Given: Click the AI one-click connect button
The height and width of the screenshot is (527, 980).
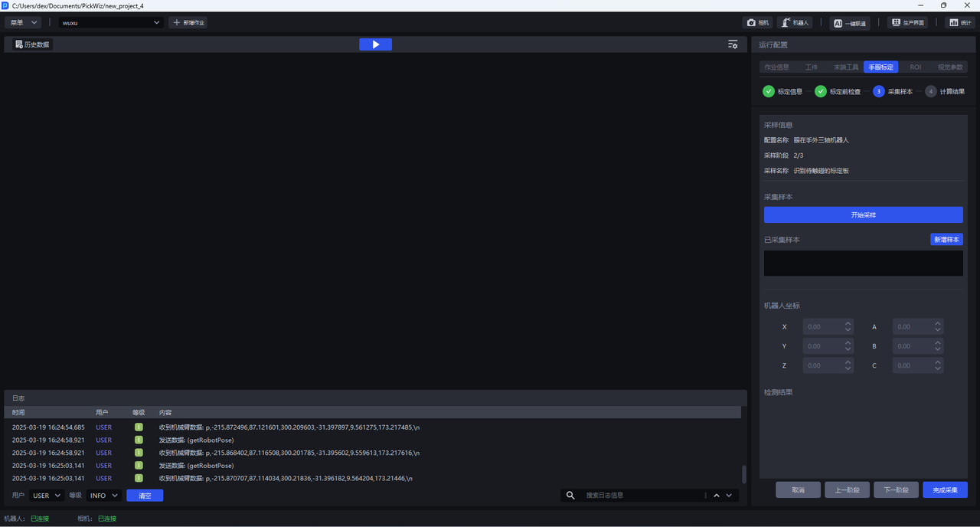Looking at the screenshot, I should point(850,23).
